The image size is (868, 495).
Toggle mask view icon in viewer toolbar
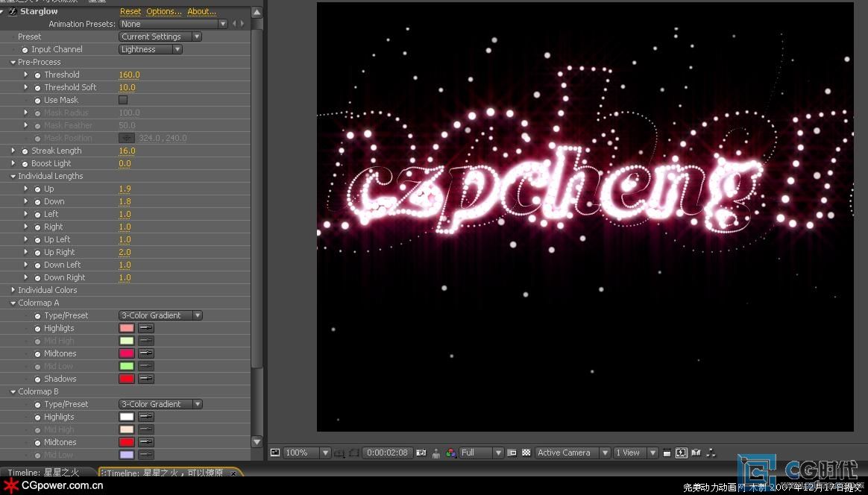[x=353, y=453]
